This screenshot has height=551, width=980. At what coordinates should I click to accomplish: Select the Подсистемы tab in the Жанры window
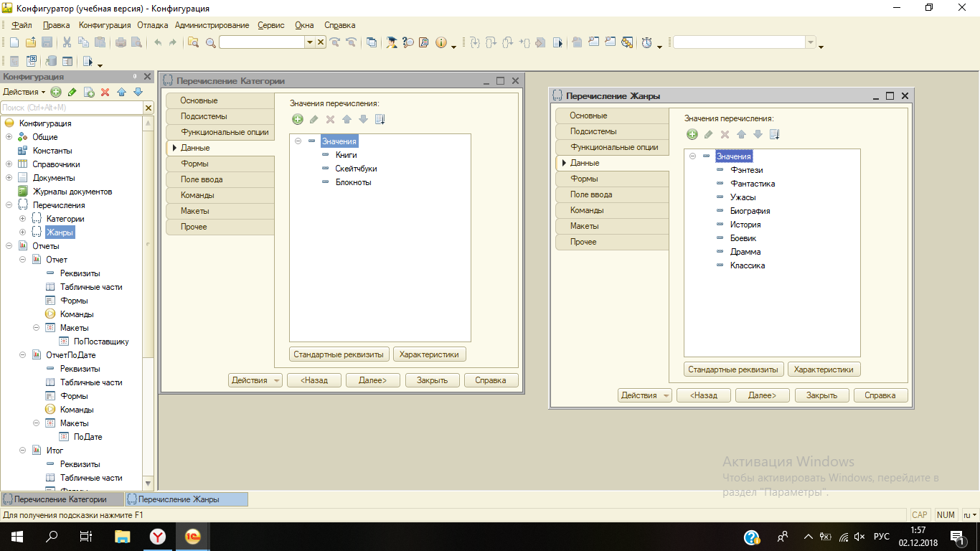pos(612,131)
